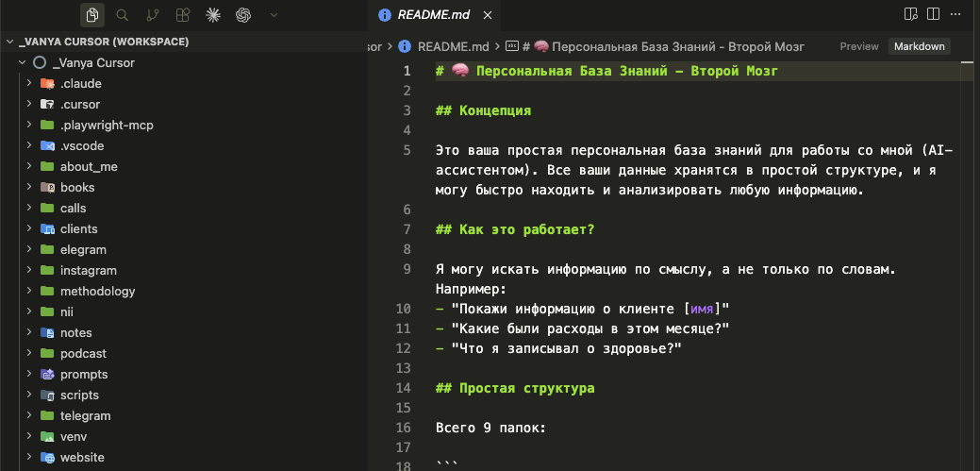980x471 pixels.
Task: Click the calls folder icon
Action: pos(47,209)
